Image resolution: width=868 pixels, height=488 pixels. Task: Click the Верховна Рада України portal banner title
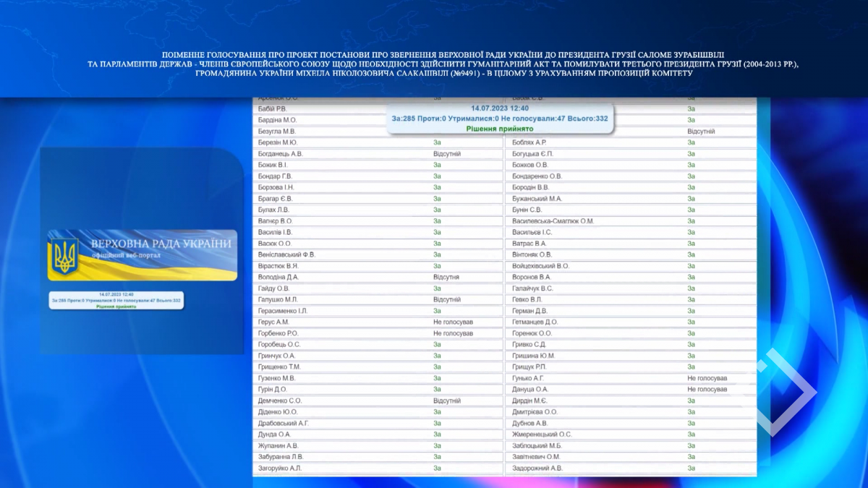pos(161,244)
